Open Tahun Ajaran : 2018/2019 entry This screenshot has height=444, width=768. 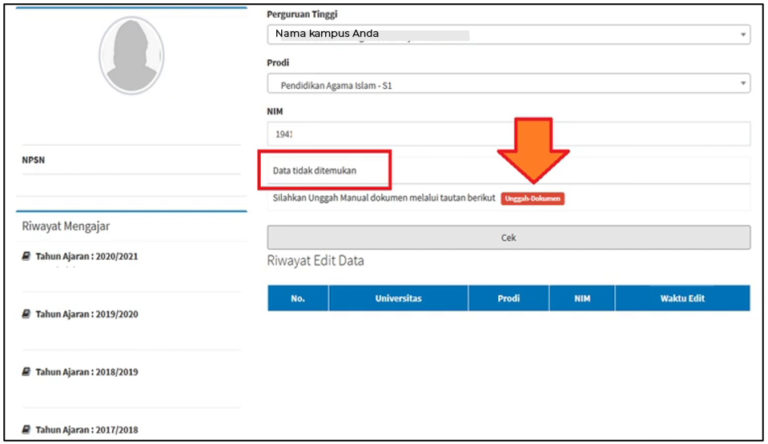click(x=86, y=372)
